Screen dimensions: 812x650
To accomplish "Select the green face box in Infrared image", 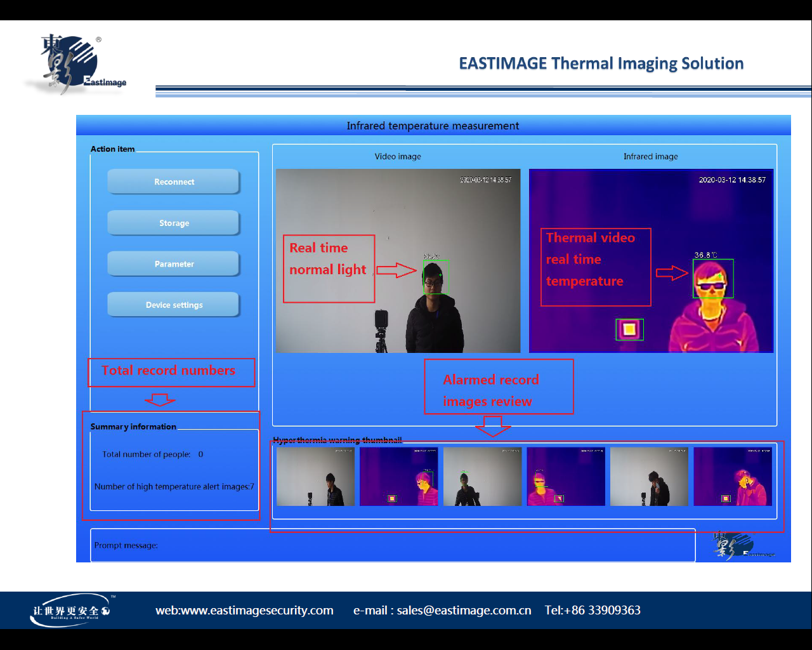I will pyautogui.click(x=713, y=279).
